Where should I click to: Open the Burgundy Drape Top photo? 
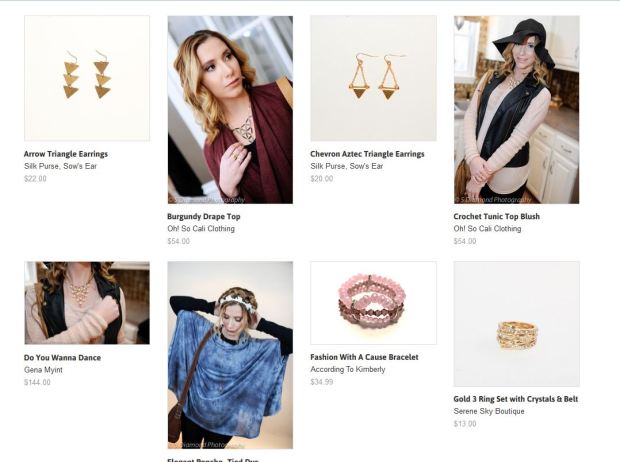click(x=230, y=110)
